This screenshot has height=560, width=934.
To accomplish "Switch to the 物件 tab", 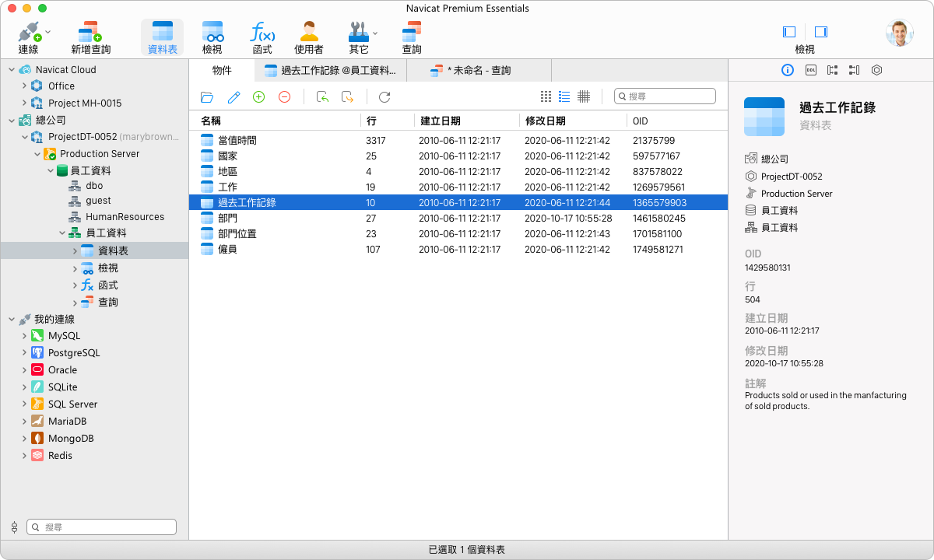I will (x=222, y=70).
